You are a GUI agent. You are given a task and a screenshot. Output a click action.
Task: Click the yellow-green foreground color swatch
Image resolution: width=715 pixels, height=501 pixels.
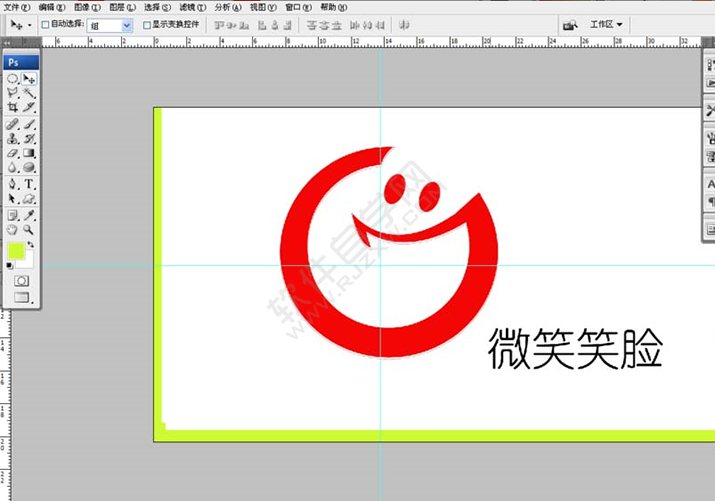16,251
